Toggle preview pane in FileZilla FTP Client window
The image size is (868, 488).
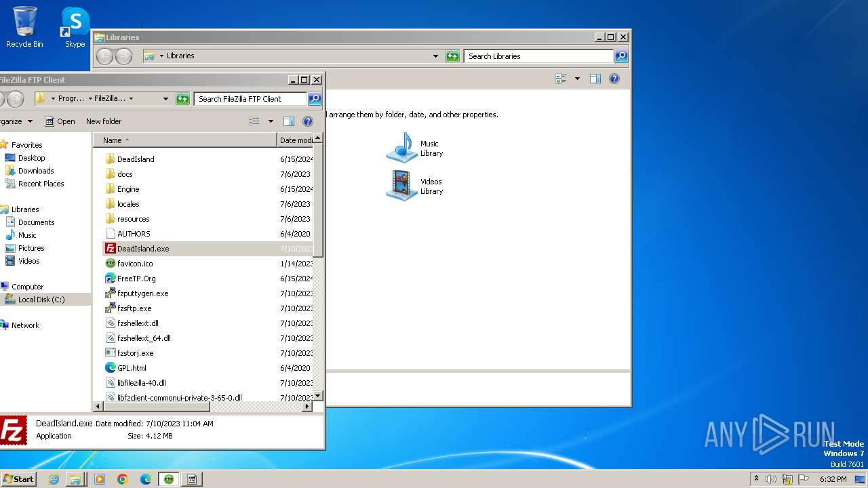click(288, 121)
